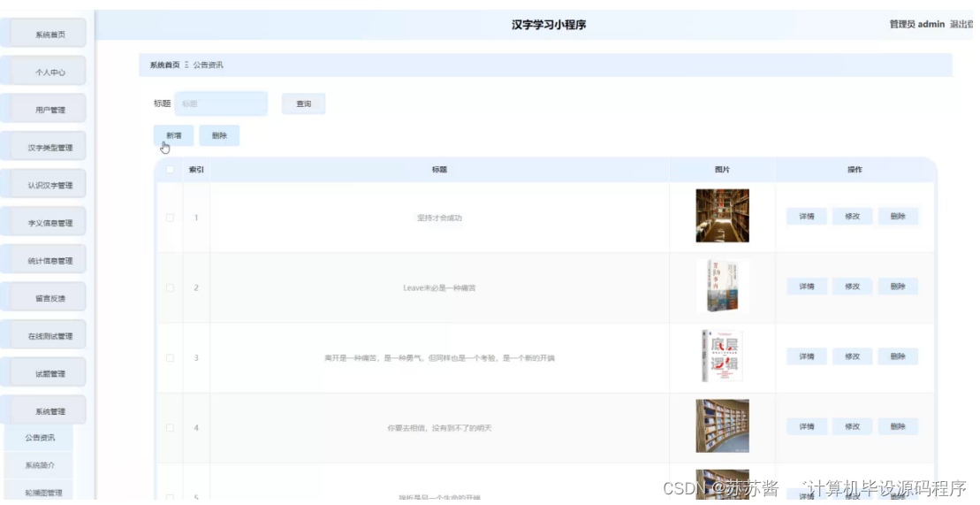This screenshot has width=980, height=505.
Task: Click the 索引 column header
Action: coord(196,169)
